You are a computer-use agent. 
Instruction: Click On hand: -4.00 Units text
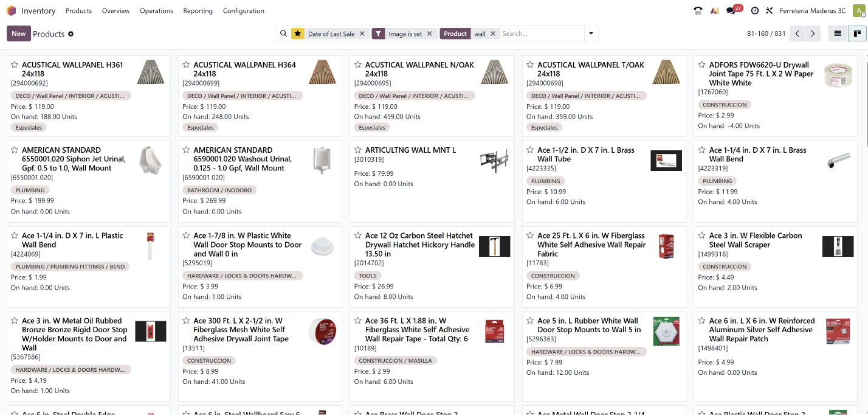pyautogui.click(x=729, y=126)
